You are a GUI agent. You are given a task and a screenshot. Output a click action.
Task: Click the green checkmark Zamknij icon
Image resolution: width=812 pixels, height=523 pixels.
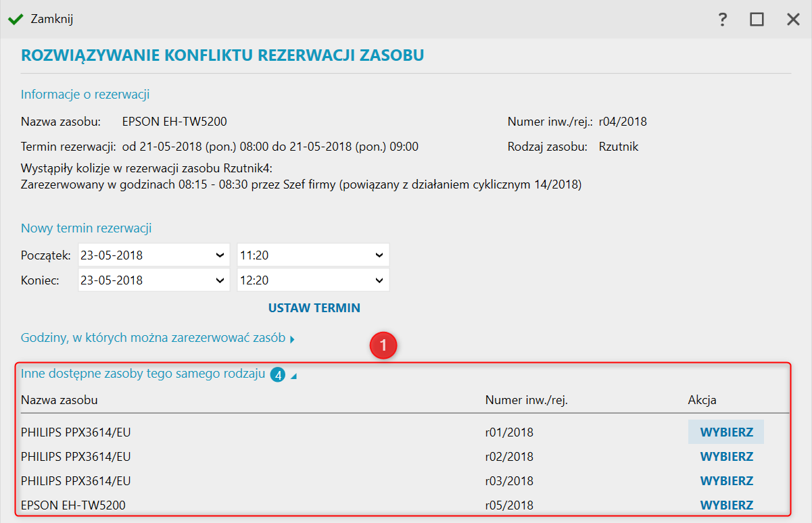coord(15,19)
